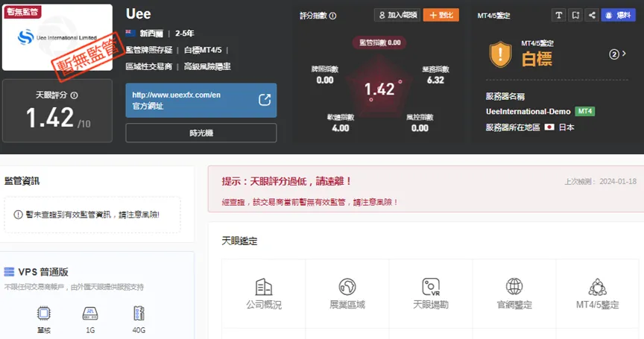The image size is (644, 339).
Task: Click the 監管資訊 section heading
Action: [22, 181]
